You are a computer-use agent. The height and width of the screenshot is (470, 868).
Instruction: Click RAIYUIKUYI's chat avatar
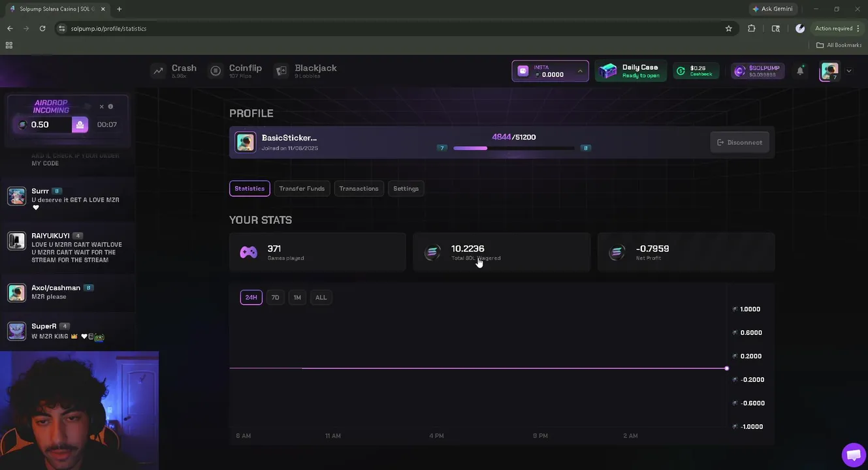click(16, 240)
